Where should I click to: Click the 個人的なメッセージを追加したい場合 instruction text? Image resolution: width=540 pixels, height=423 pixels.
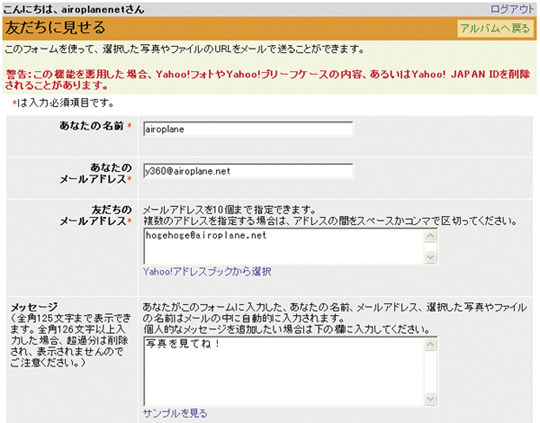287,330
